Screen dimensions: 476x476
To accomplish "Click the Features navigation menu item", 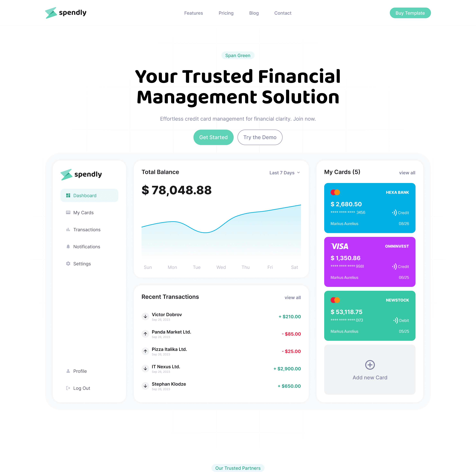I will point(194,13).
